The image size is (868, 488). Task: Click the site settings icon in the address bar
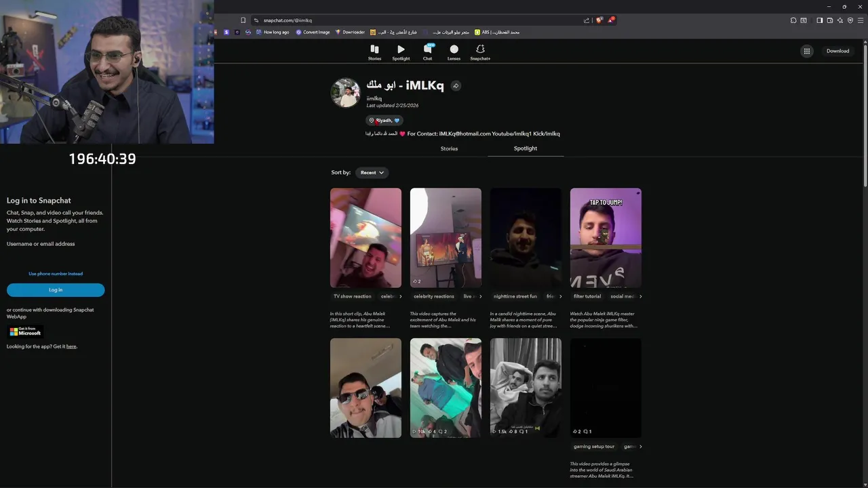coord(256,20)
